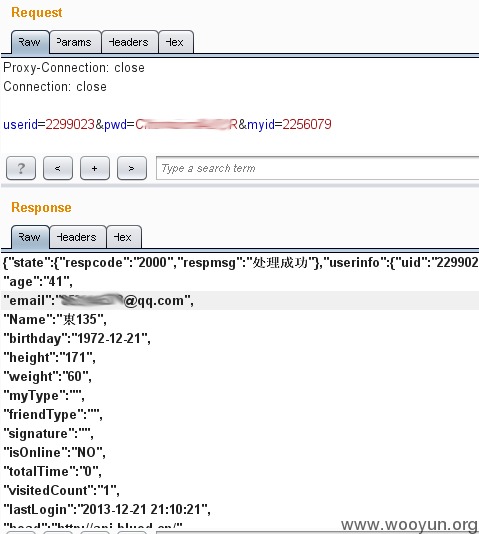479x534 pixels.
Task: Select the "age":"41" response line
Action: (x=38, y=282)
